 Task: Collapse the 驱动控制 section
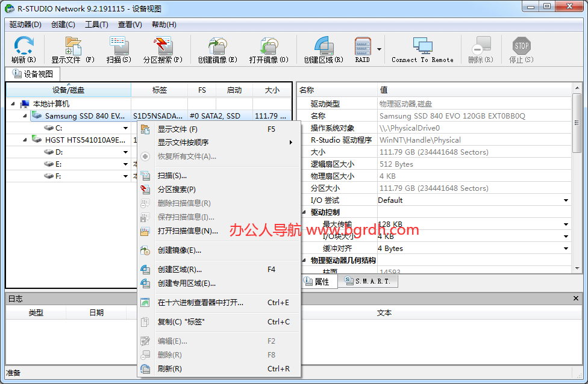coord(302,212)
